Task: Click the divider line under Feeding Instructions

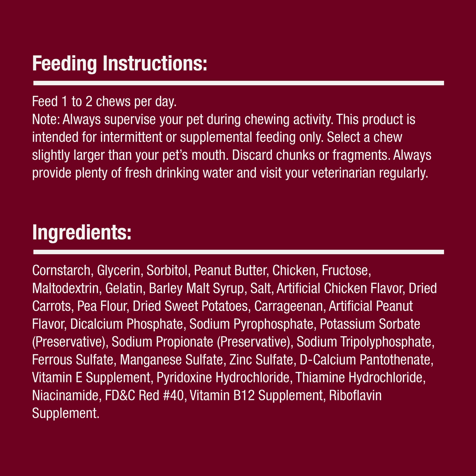Action: tap(238, 83)
